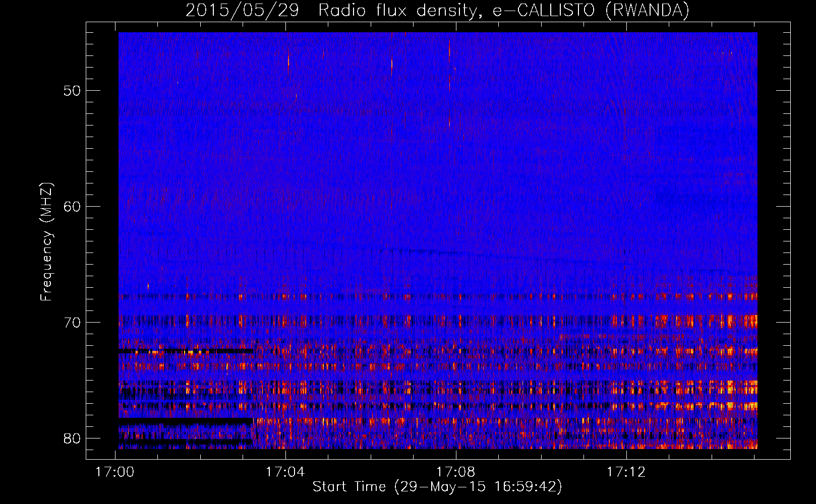This screenshot has height=504, width=816.
Task: Click the '70' frequency tick label
Action: (x=72, y=323)
